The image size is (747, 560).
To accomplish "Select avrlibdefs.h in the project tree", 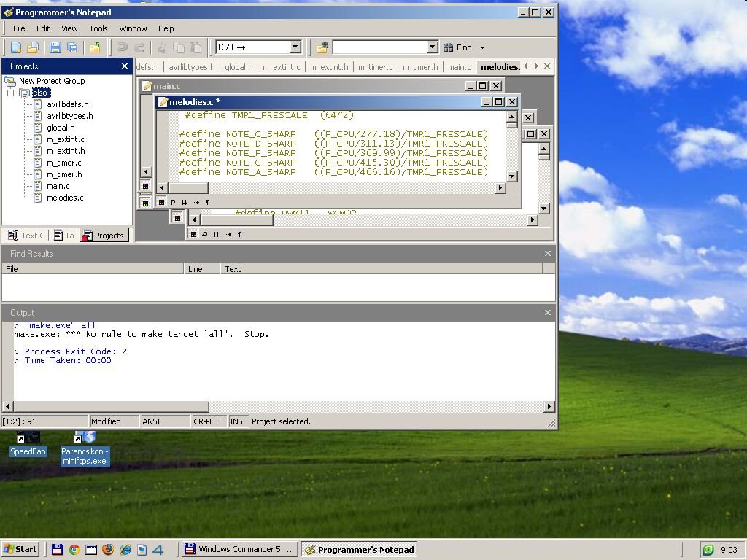I will point(68,104).
